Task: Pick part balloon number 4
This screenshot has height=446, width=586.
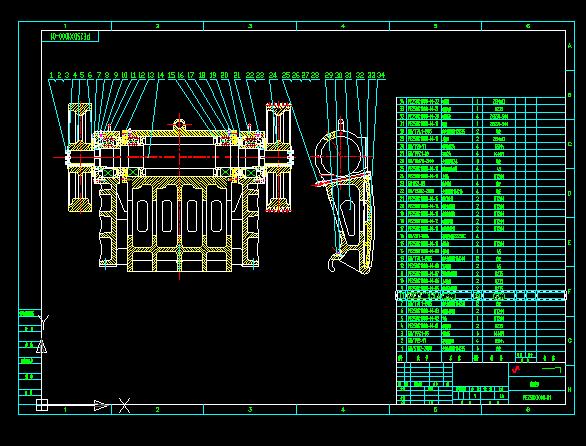Action: [x=75, y=75]
